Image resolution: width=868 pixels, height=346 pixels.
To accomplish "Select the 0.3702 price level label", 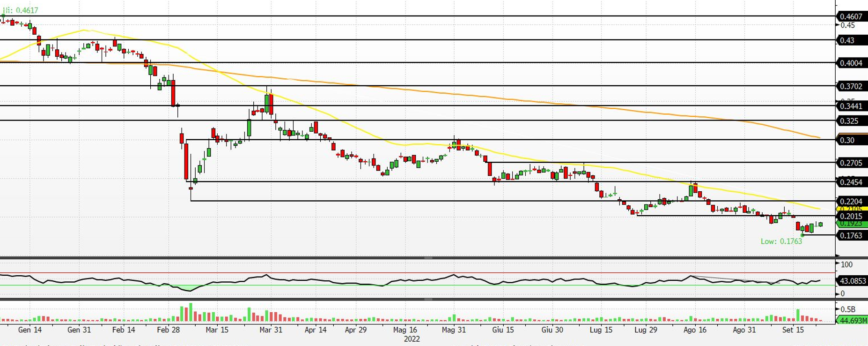I will click(852, 86).
